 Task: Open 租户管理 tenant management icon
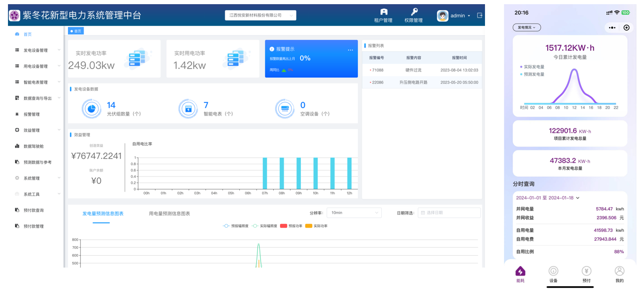click(x=384, y=12)
